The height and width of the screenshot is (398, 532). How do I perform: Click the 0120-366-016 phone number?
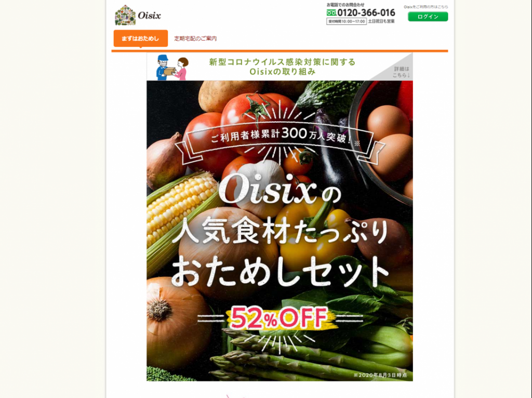click(366, 13)
